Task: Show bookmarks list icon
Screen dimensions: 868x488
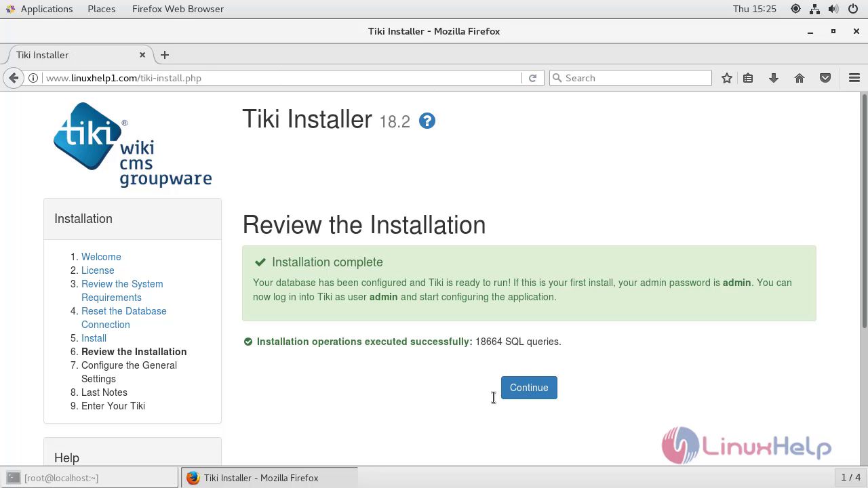Action: pos(748,78)
